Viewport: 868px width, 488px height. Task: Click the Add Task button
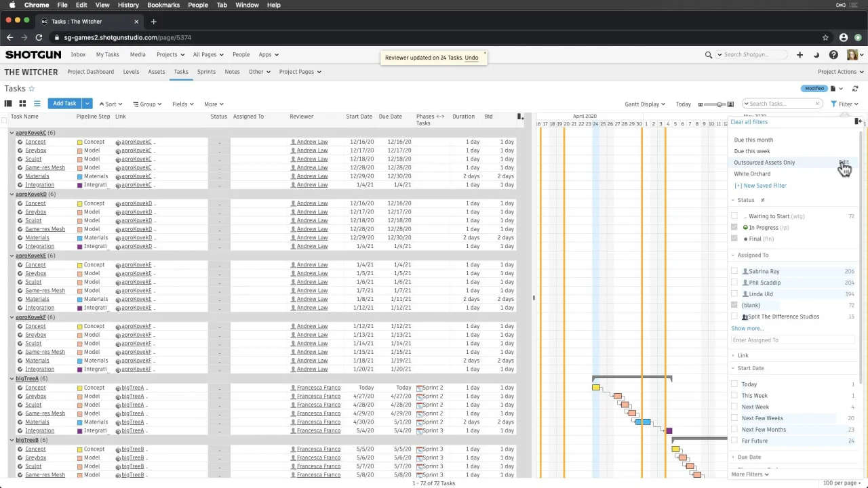64,104
